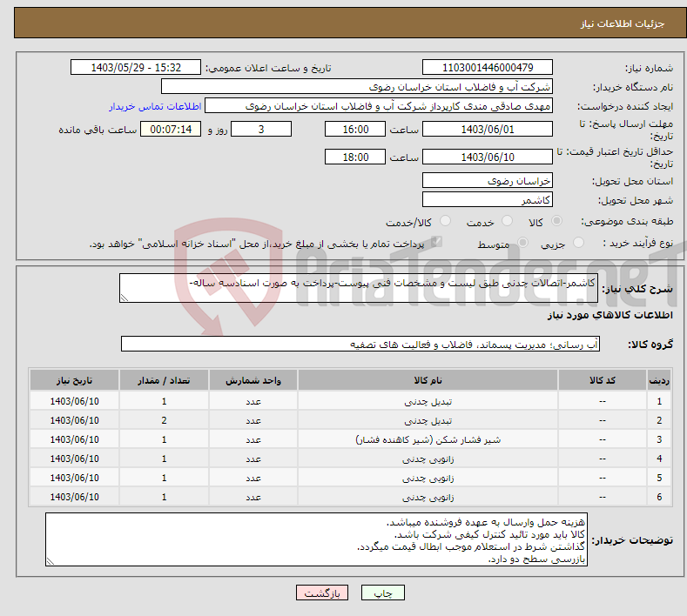Screen dimensions: 687x616
Task: Click the چاپ print button
Action: point(383,593)
